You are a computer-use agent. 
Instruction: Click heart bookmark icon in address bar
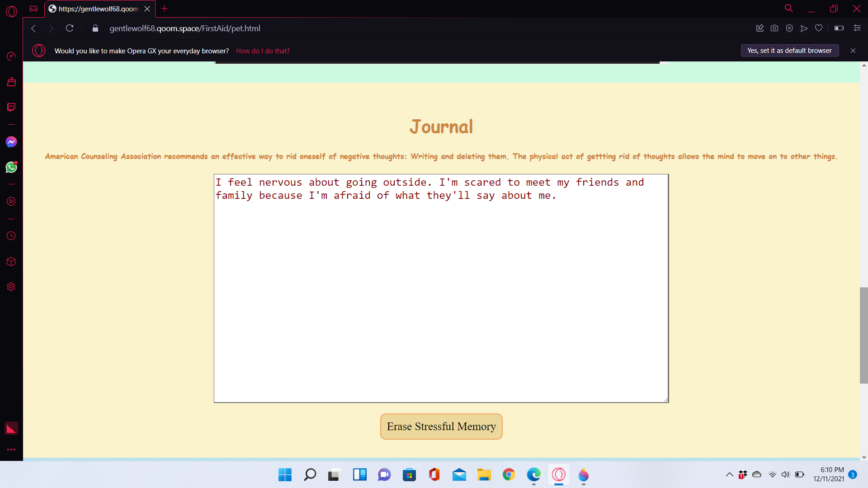coord(818,28)
